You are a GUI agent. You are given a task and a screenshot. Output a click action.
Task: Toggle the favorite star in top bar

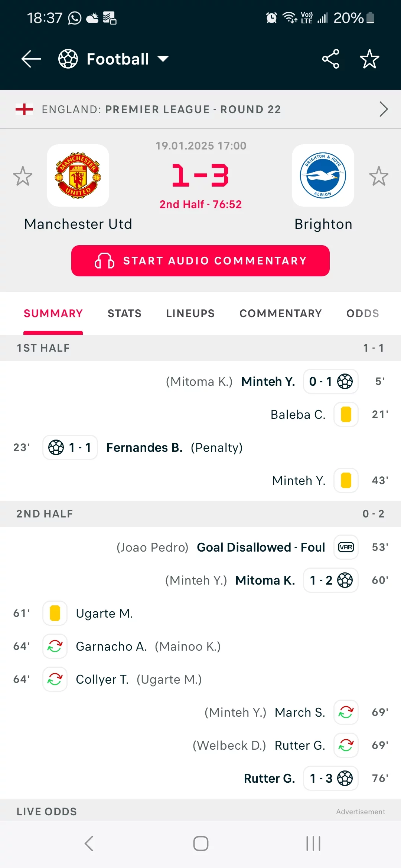[369, 59]
